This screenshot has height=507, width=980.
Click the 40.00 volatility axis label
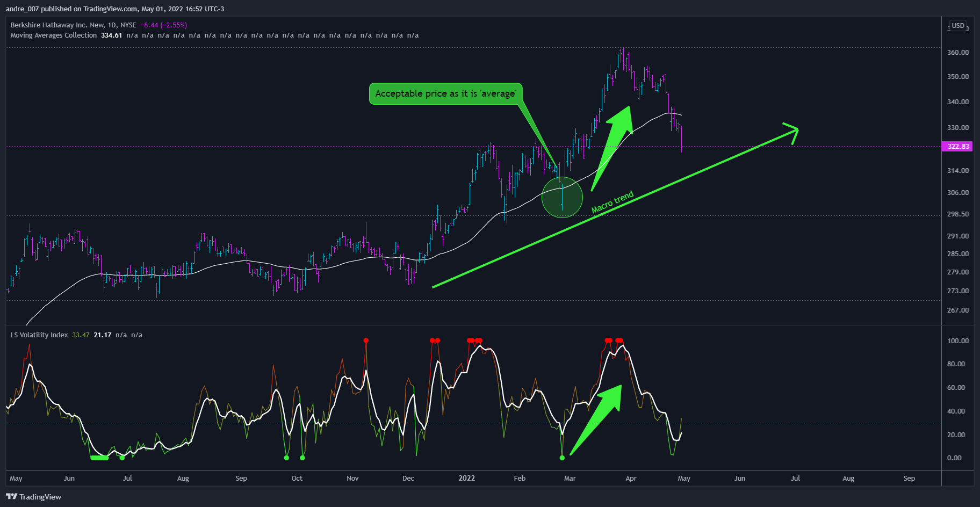956,411
